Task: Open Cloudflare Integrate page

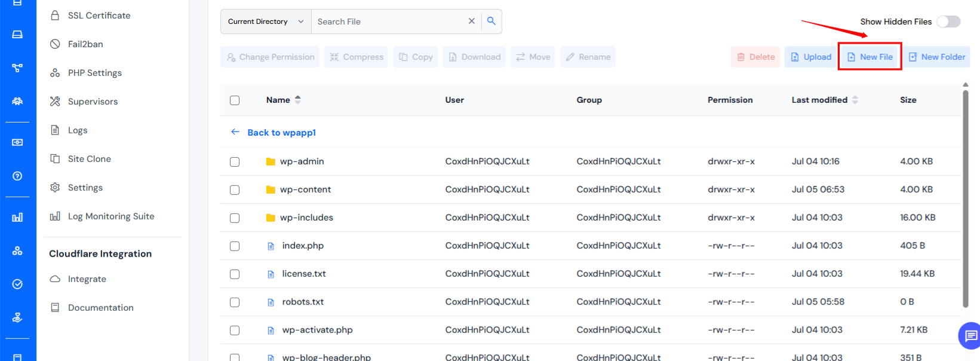Action: 87,279
